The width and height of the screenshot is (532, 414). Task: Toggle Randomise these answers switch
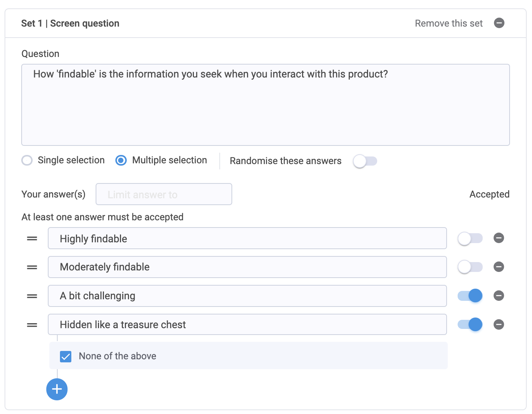[365, 161]
